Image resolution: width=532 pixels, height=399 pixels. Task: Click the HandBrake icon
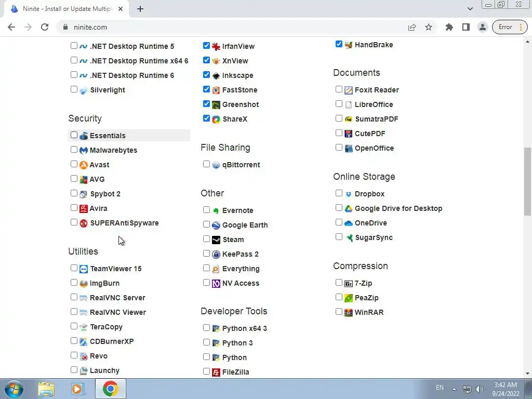pos(349,45)
